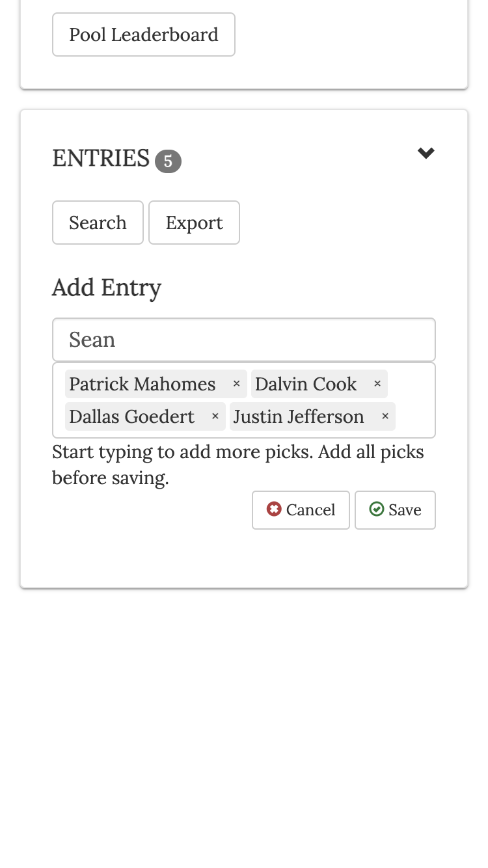Remove Patrick Mahomes using its × icon

236,384
